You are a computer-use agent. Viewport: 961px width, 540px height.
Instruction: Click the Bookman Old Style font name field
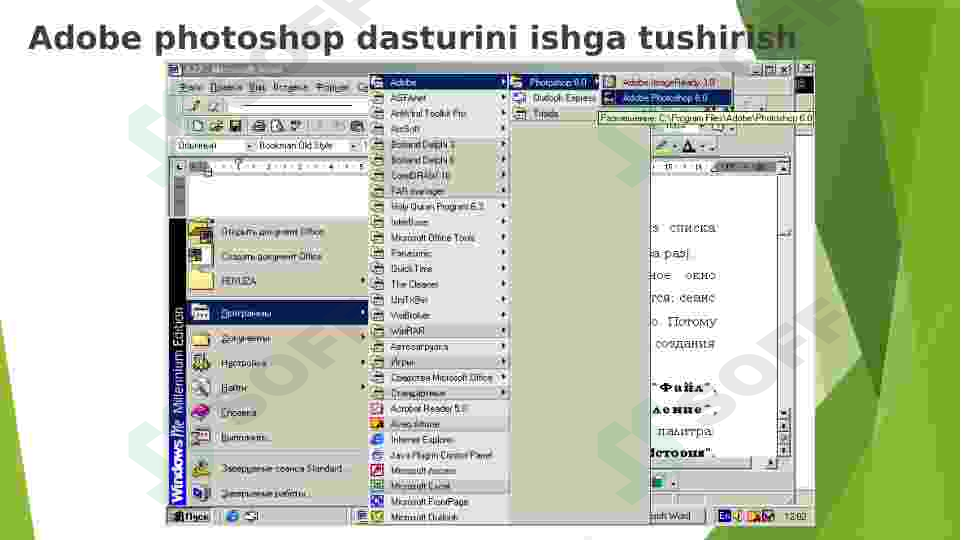tap(303, 146)
